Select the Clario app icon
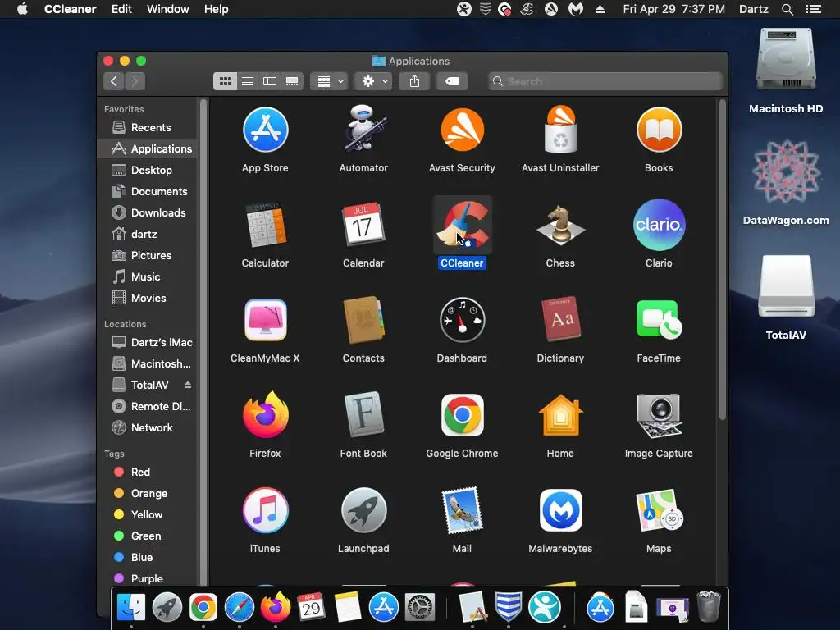The height and width of the screenshot is (630, 840). click(x=659, y=225)
